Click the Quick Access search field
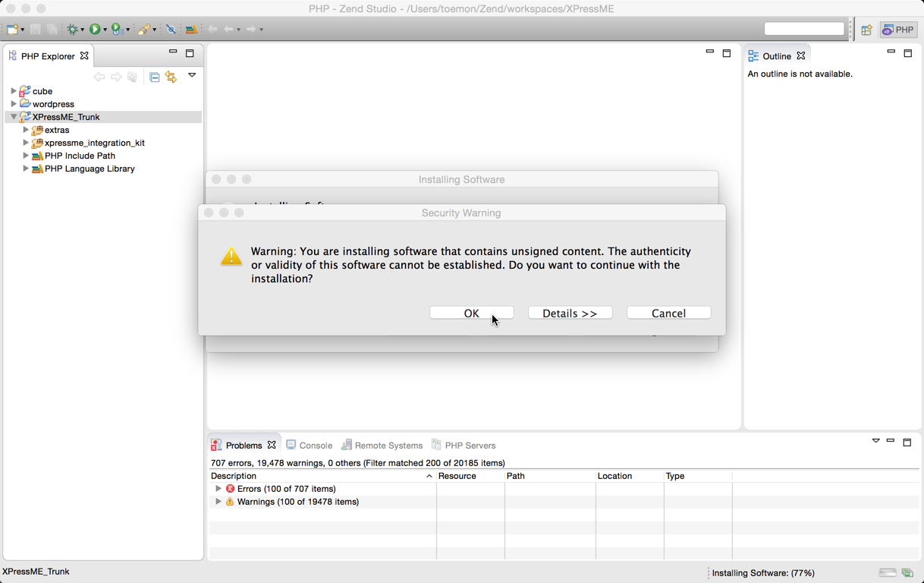Viewport: 924px width, 583px height. [x=804, y=29]
